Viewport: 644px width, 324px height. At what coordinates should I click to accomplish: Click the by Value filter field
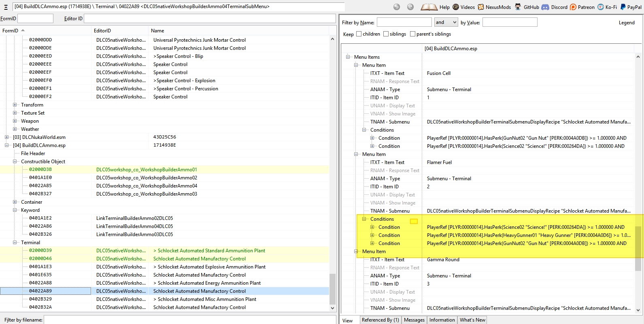pos(510,22)
